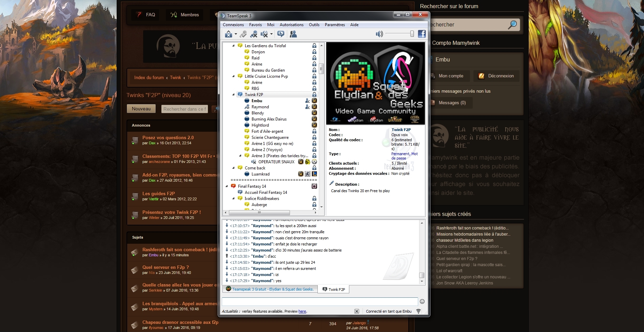The image size is (644, 332).
Task: Click the connection quality wifi icon in status bar
Action: (418, 311)
